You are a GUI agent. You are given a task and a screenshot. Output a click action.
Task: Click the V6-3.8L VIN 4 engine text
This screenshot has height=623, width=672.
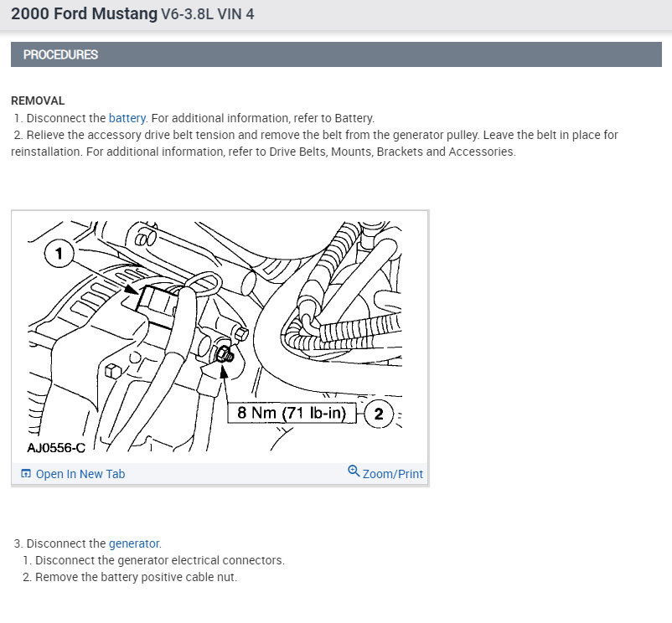[x=207, y=15]
